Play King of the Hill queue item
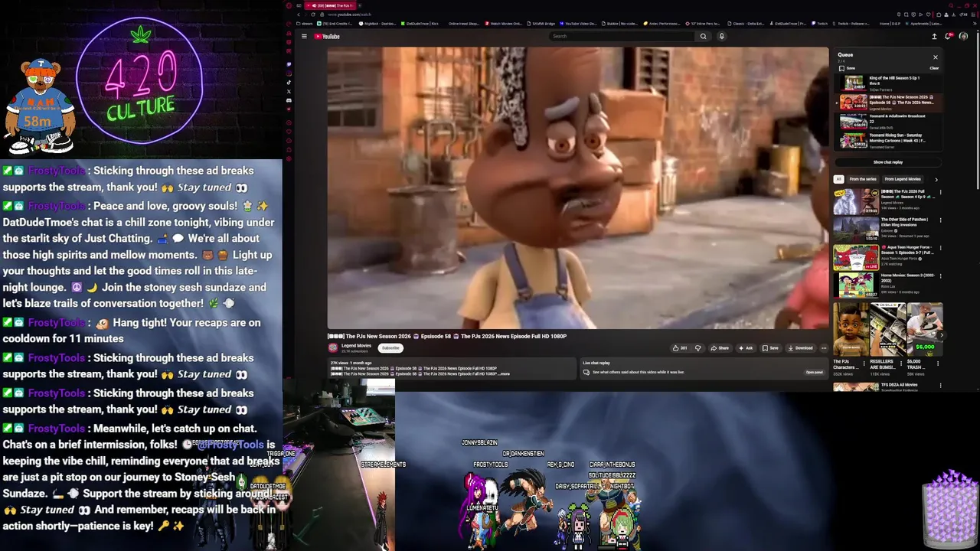Viewport: 980px width, 551px height. click(x=887, y=83)
